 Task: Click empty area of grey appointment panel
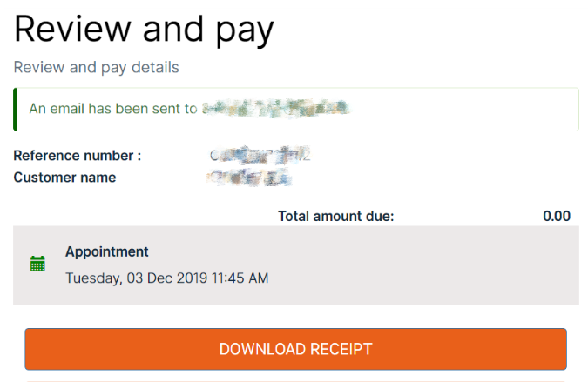click(436, 265)
